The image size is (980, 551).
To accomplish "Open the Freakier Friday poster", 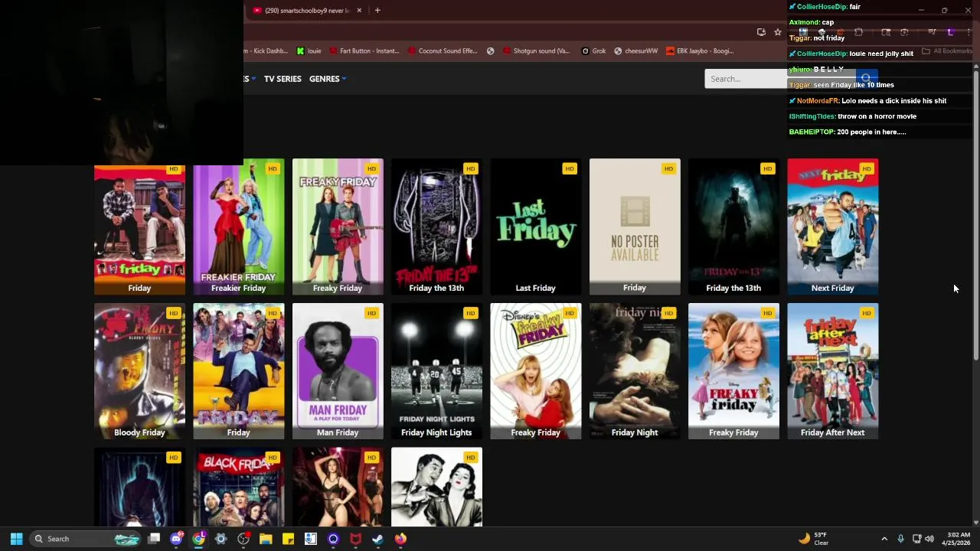I will (238, 227).
